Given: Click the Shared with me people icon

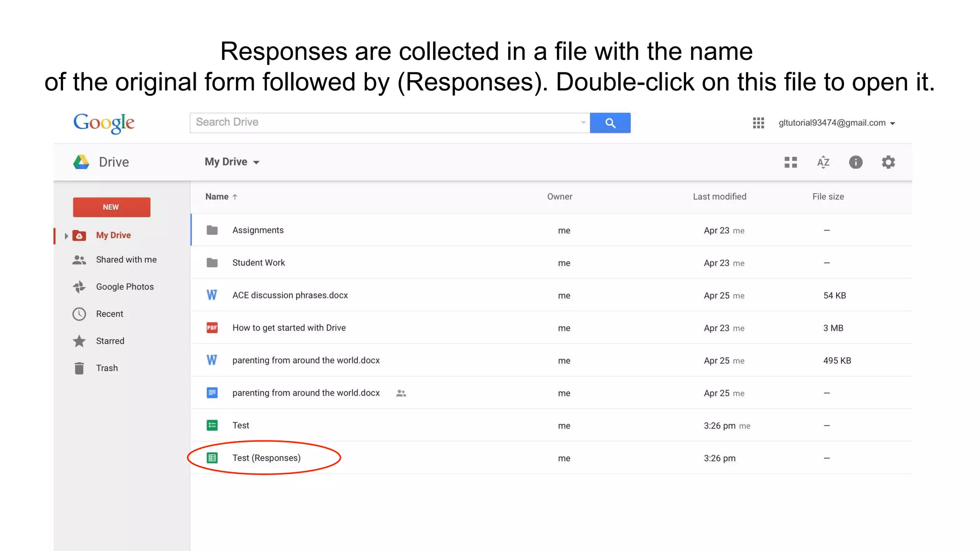Looking at the screenshot, I should 79,260.
